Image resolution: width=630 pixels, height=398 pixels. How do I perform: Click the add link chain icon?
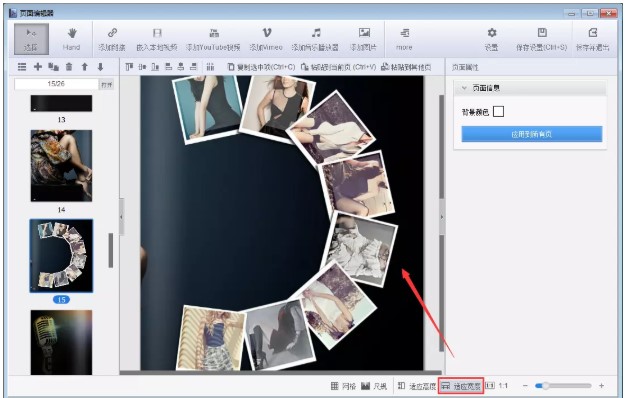[112, 33]
